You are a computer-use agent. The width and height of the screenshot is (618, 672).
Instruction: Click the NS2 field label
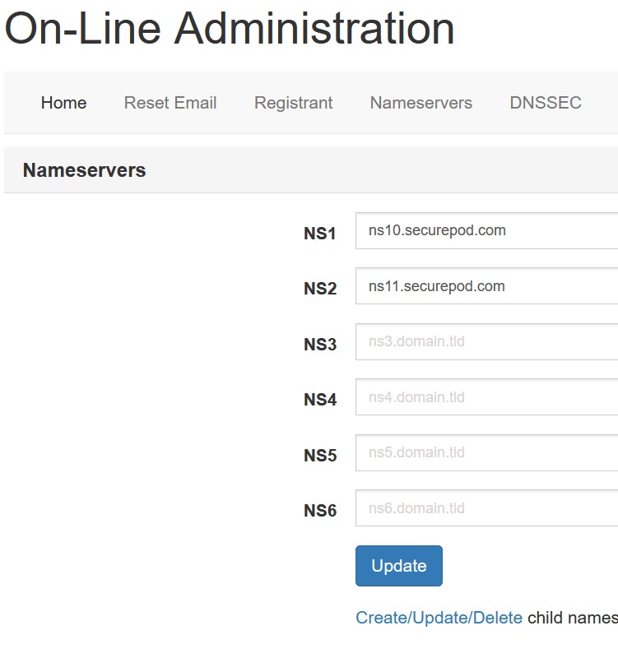320,289
